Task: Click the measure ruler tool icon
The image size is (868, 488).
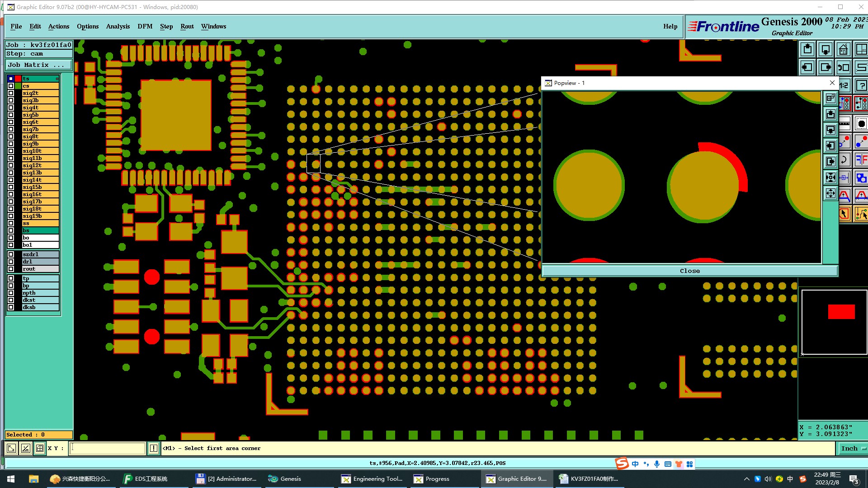Action: click(x=844, y=123)
